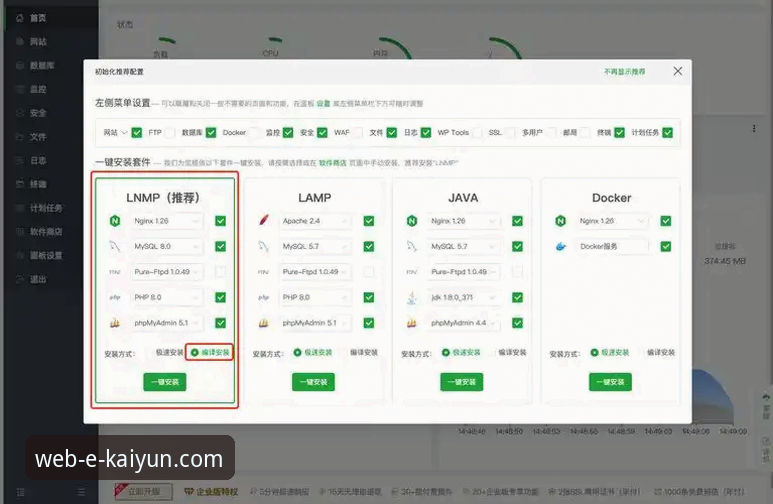
Task: Click the phpMyAdmin icon in the JAVA card
Action: (412, 323)
